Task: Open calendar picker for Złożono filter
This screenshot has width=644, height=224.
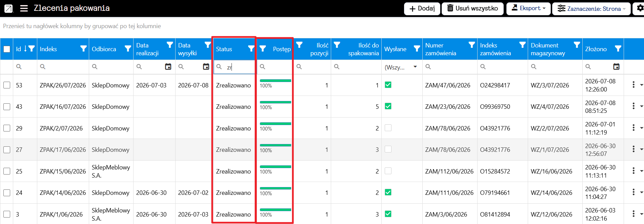Action: [617, 67]
